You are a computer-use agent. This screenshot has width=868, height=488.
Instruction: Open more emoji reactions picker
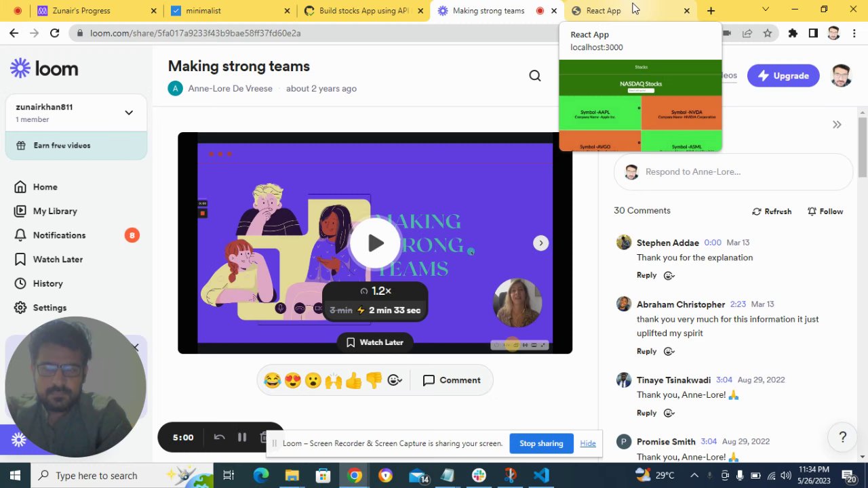tap(395, 380)
